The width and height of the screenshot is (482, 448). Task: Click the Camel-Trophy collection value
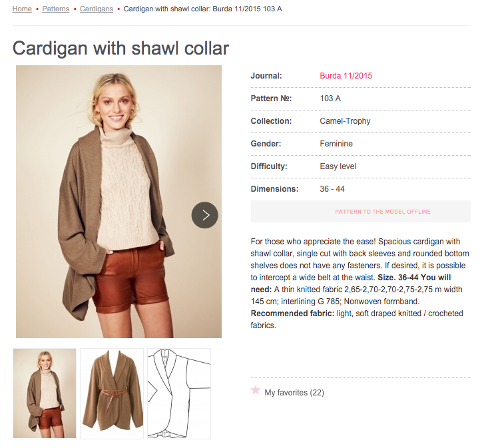tap(345, 121)
